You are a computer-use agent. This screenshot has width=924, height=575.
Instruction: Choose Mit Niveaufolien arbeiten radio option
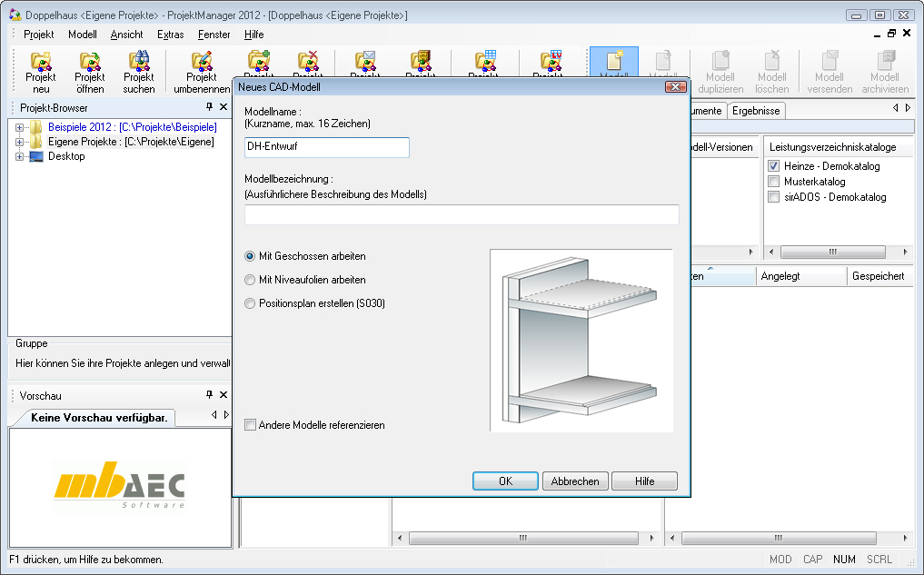click(x=250, y=280)
